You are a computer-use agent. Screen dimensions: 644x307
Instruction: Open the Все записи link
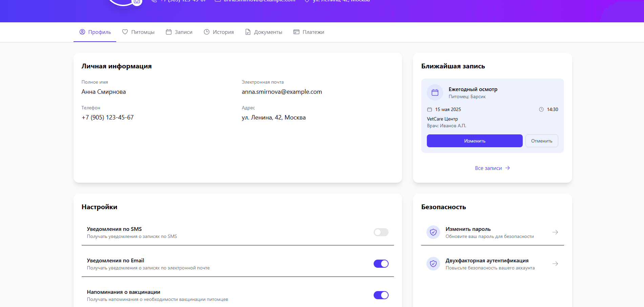[x=488, y=168]
